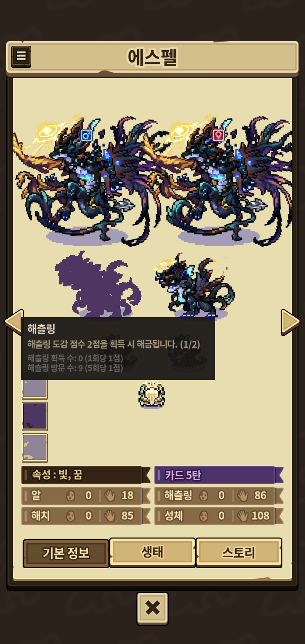This screenshot has height=644, width=305.
Task: Tap the 성체 stat row
Action: pyautogui.click(x=219, y=516)
